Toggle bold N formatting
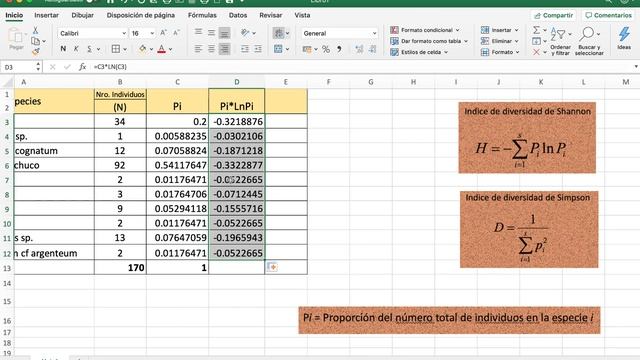The width and height of the screenshot is (640, 360). [x=63, y=49]
